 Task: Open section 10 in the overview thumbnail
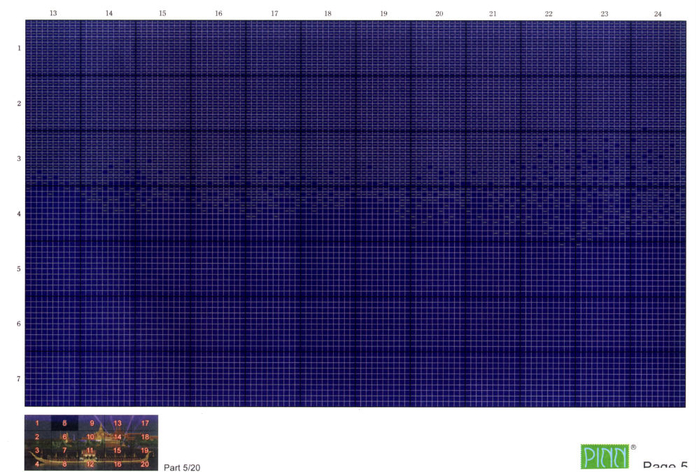pos(90,437)
